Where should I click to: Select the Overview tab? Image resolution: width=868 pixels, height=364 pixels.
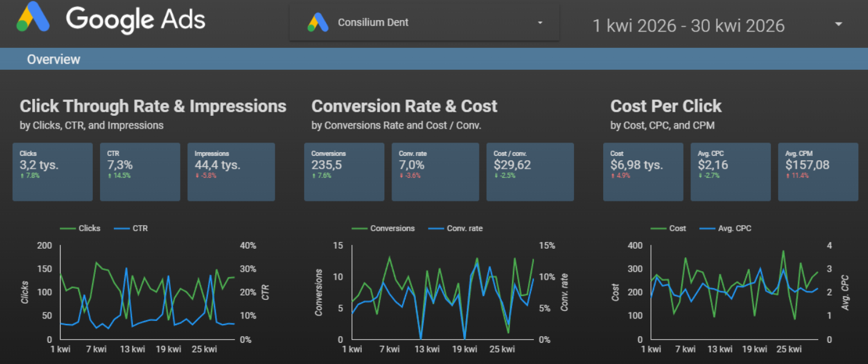(53, 59)
